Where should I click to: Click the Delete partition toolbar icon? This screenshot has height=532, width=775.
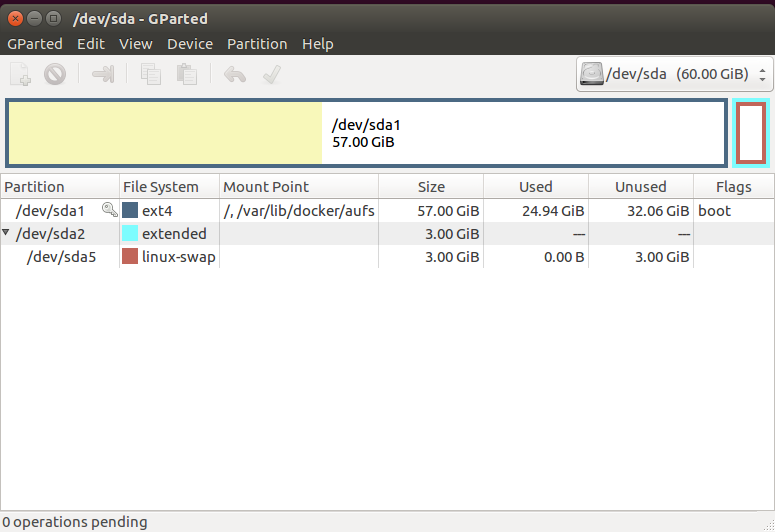coord(55,75)
